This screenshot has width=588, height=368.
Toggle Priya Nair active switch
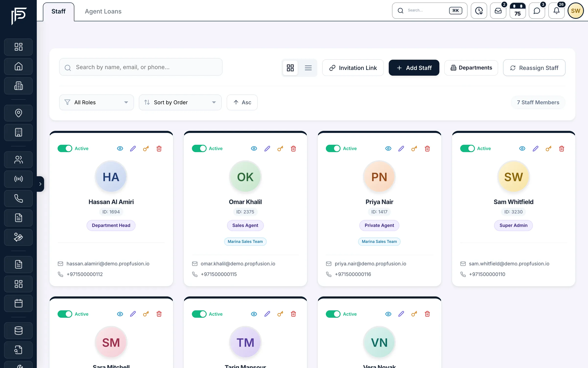point(333,148)
